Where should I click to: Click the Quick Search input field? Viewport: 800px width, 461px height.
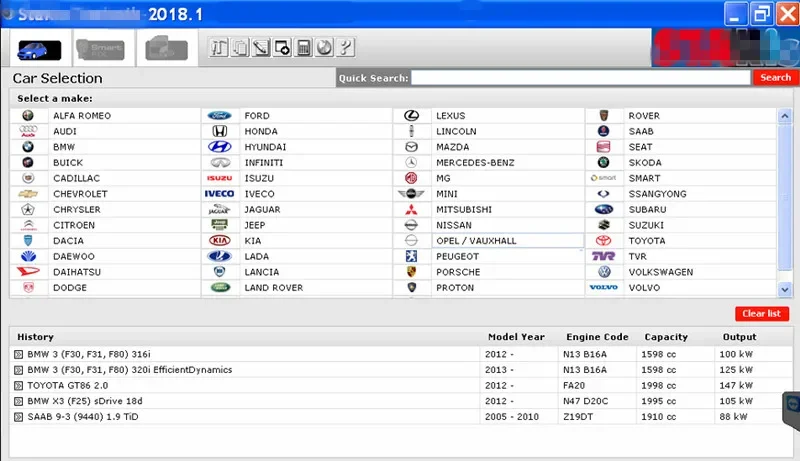(x=581, y=78)
